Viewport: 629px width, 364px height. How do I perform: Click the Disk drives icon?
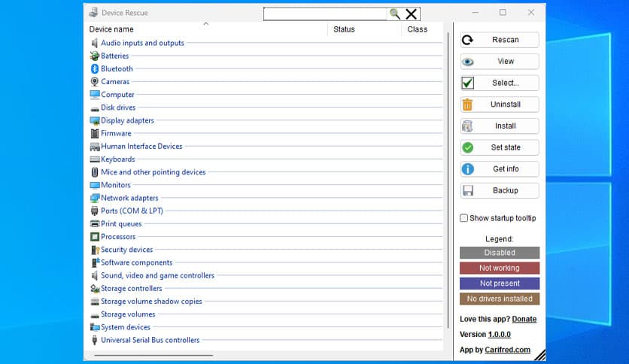coord(95,108)
